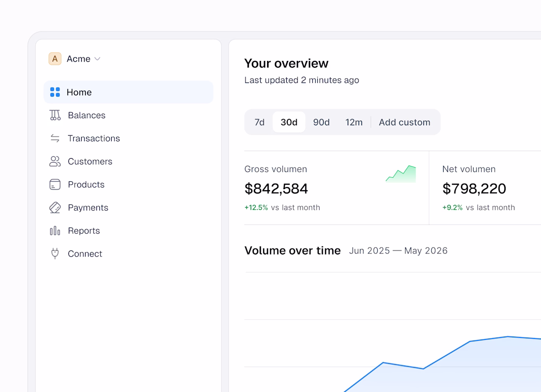
Task: Go to Payments
Action: tap(88, 207)
